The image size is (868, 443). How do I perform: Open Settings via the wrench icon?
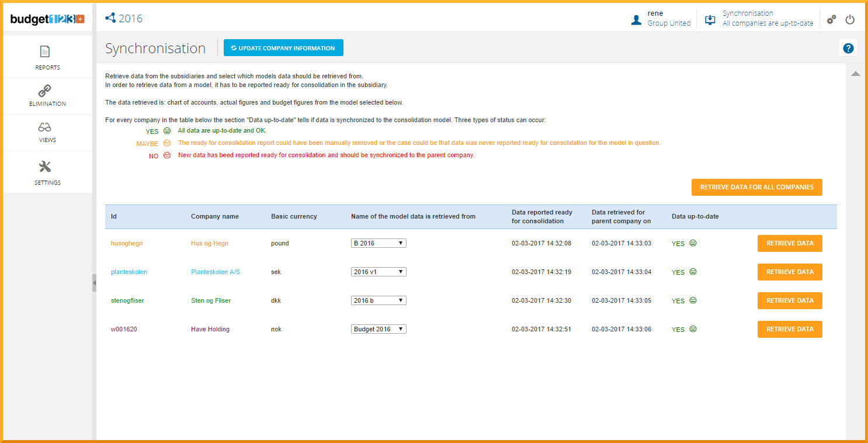(x=45, y=167)
